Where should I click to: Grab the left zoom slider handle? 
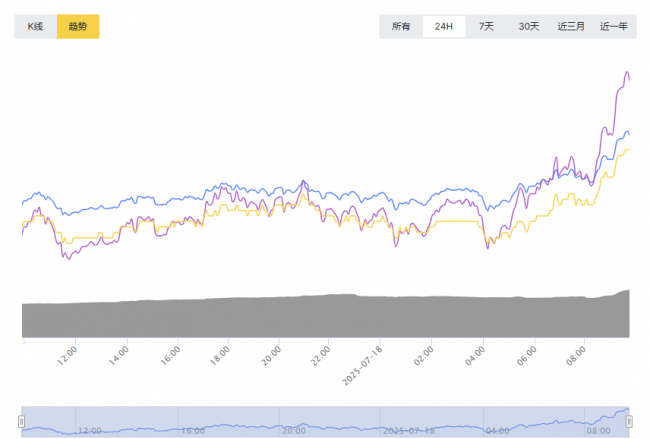[x=22, y=422]
